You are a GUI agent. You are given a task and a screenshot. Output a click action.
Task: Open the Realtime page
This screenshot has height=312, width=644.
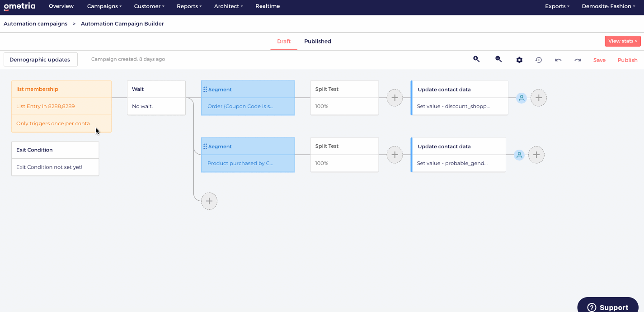(268, 6)
